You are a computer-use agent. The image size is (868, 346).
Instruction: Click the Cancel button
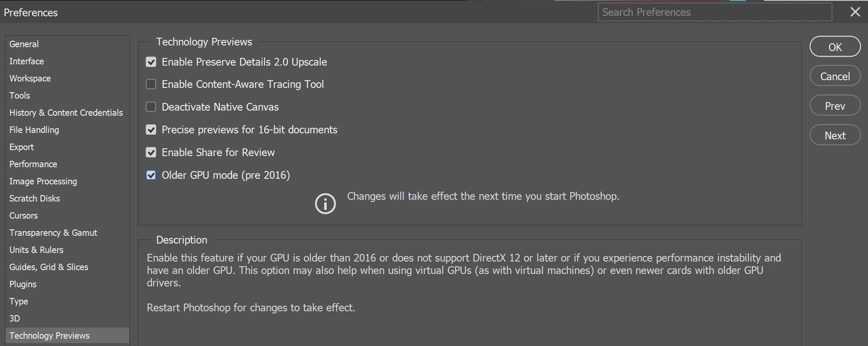pyautogui.click(x=835, y=76)
